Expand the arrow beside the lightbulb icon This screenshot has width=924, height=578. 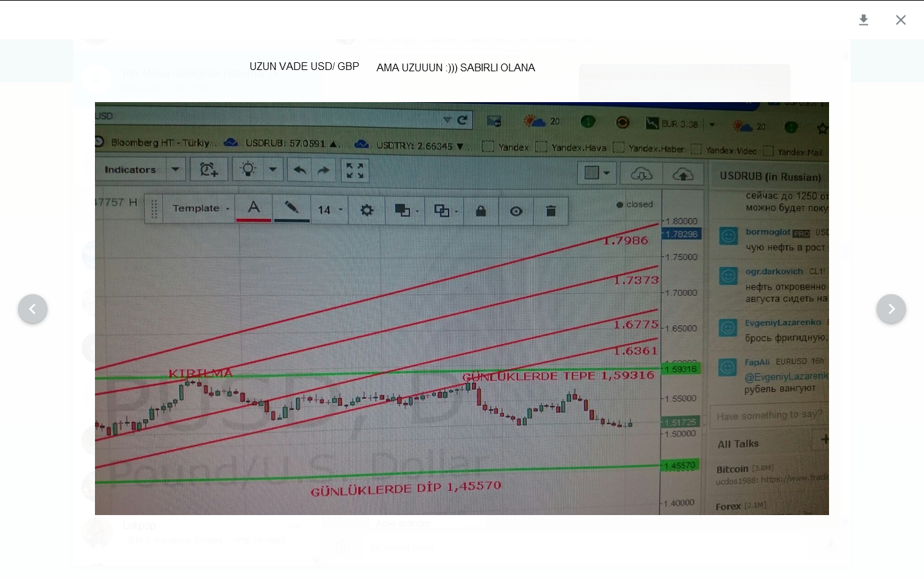click(x=273, y=170)
